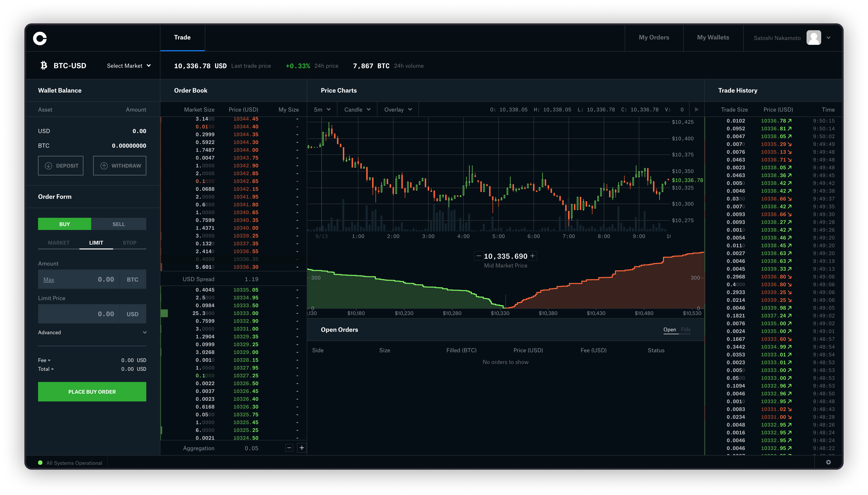Click My Orders navigation button
This screenshot has width=868, height=495.
[654, 37]
